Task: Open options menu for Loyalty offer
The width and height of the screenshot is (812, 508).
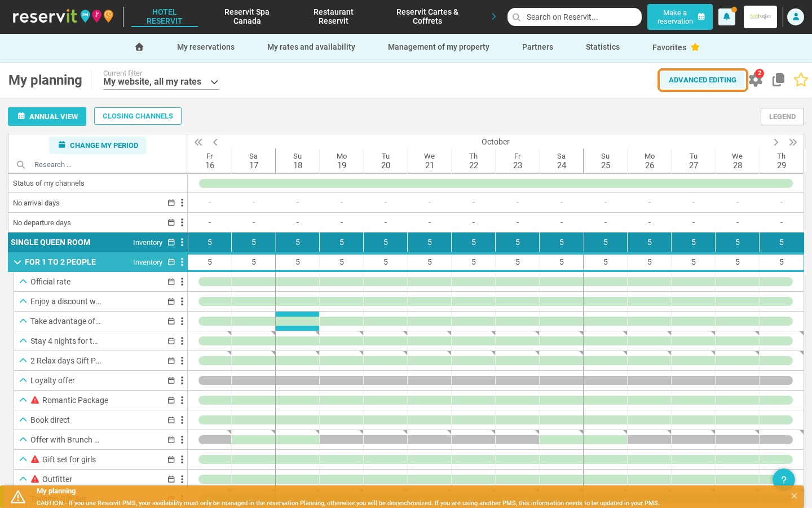Action: click(182, 380)
